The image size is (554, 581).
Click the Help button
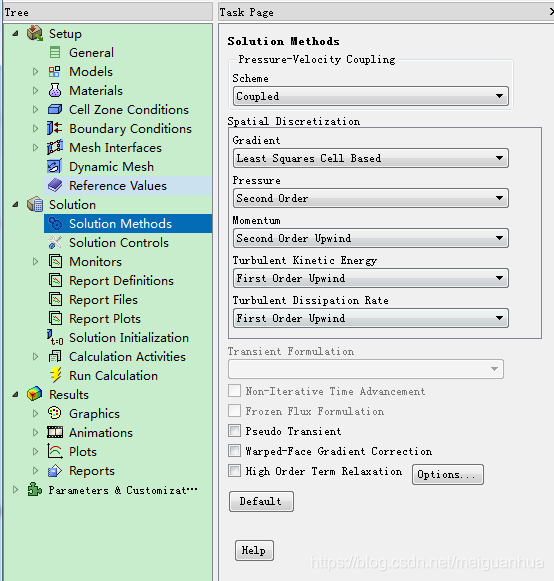254,550
